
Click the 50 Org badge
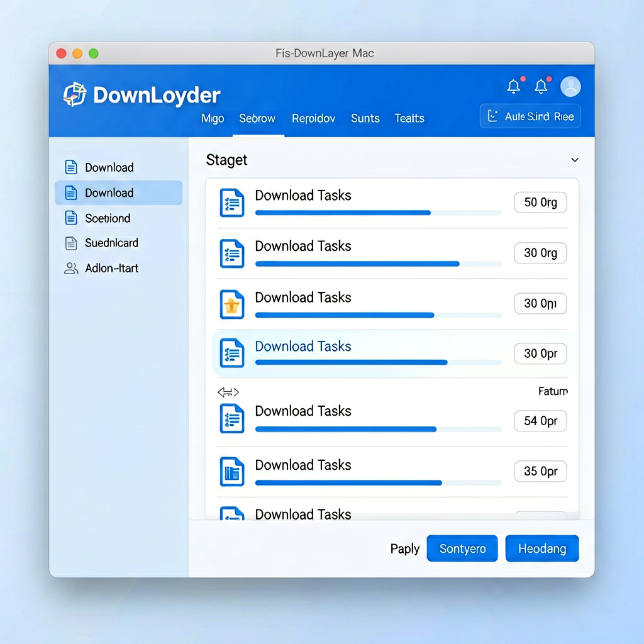[x=540, y=203]
